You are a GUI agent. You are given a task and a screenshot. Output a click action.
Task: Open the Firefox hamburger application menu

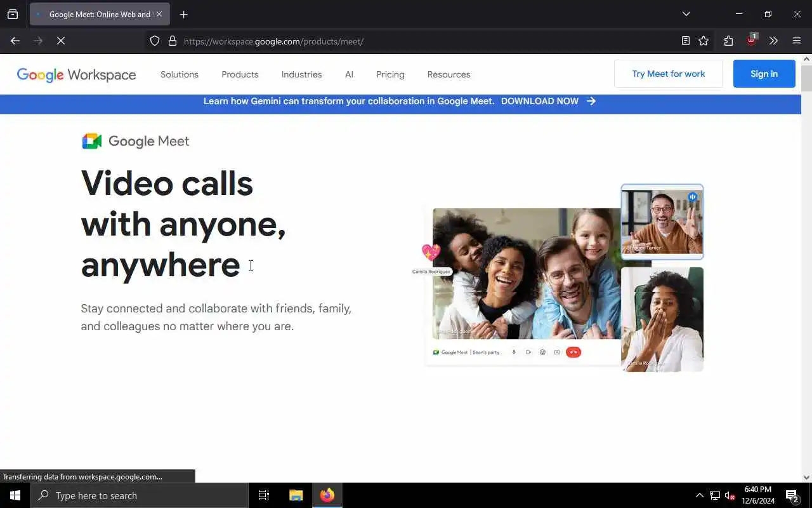(797, 41)
